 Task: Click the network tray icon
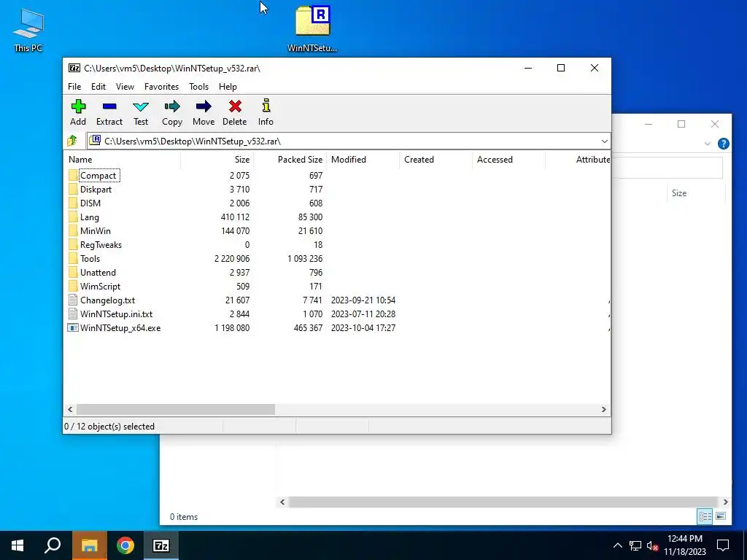coord(635,545)
